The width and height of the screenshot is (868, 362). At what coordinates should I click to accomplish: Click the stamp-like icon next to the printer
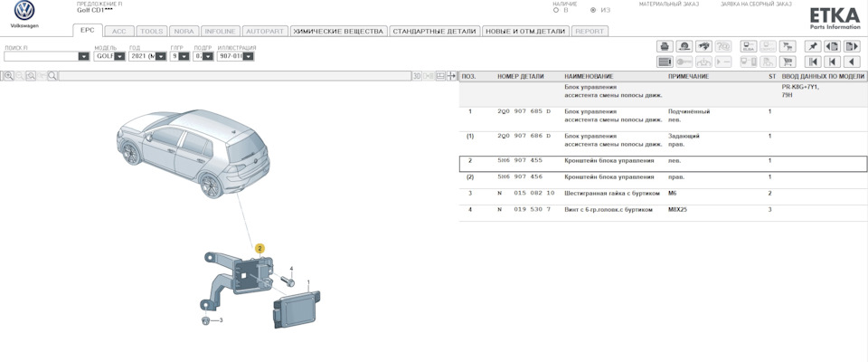684,46
